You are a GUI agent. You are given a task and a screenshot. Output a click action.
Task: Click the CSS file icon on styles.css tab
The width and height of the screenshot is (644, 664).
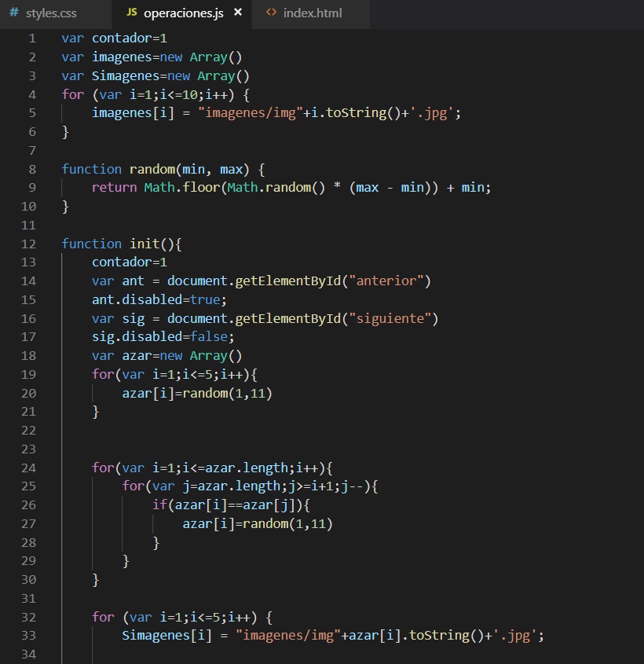(x=14, y=13)
